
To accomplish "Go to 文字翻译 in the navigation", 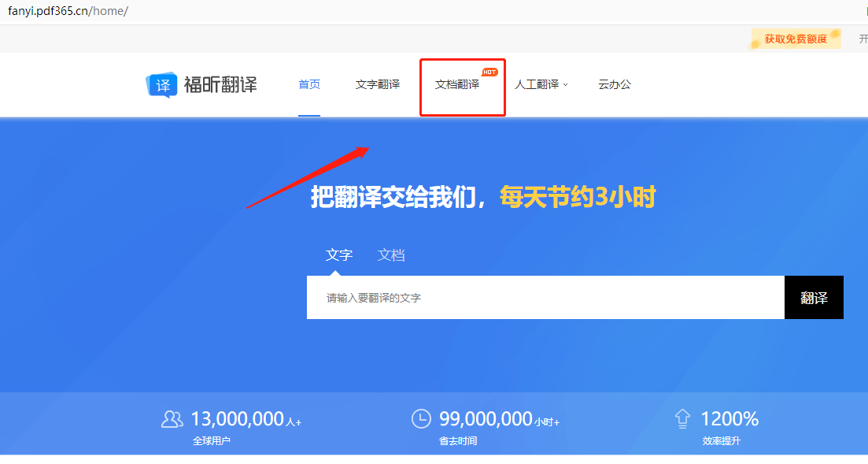I will (378, 84).
